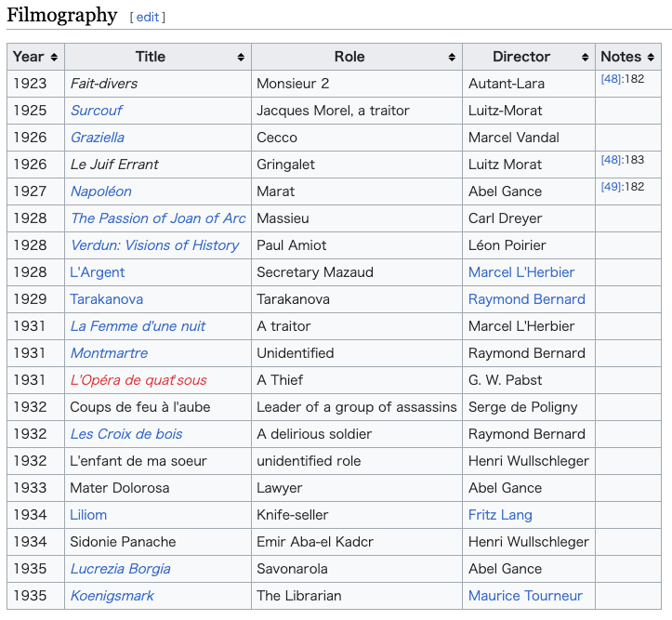Screen dimensions: 672x620
Task: Select director Marcel Vandal
Action: click(x=513, y=138)
